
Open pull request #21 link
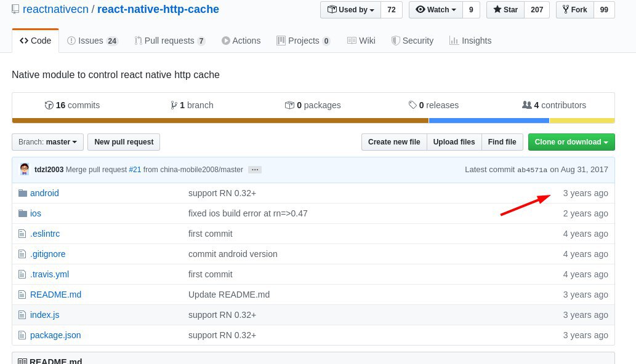coord(135,170)
